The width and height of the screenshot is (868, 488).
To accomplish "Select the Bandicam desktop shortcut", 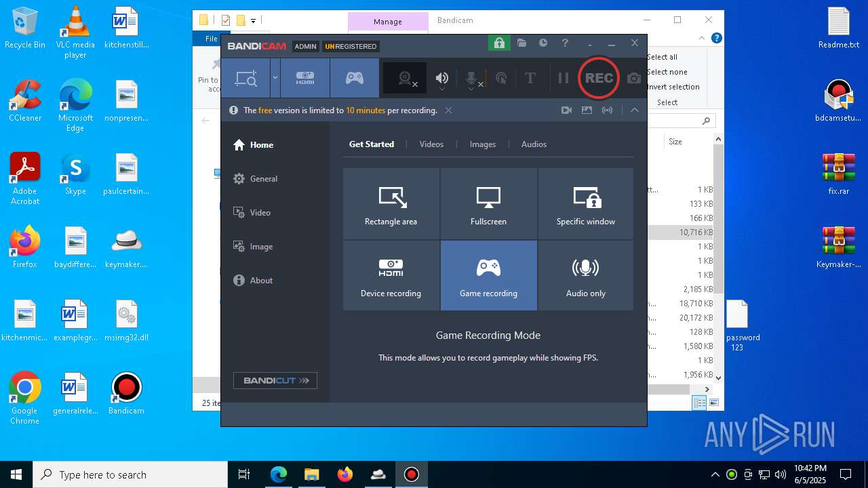I will click(x=126, y=394).
